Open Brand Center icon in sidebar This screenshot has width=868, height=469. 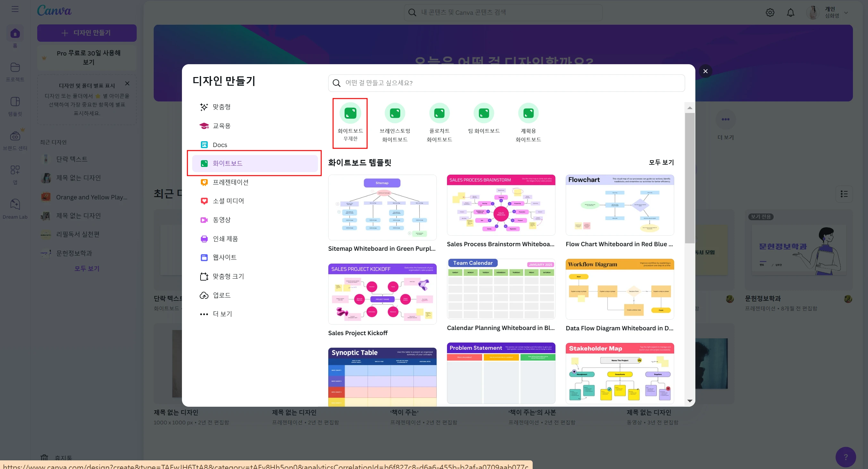[15, 136]
